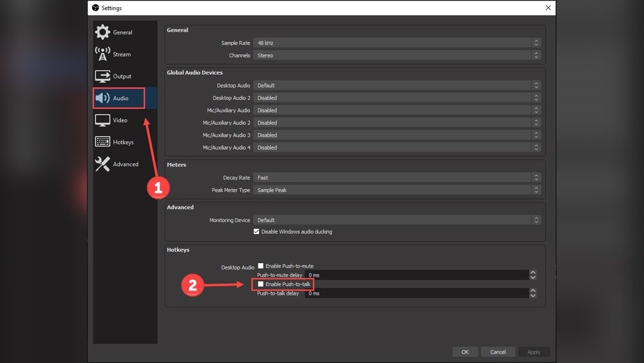Click the Hotkeys keyboard icon
The height and width of the screenshot is (363, 644).
pyautogui.click(x=102, y=142)
